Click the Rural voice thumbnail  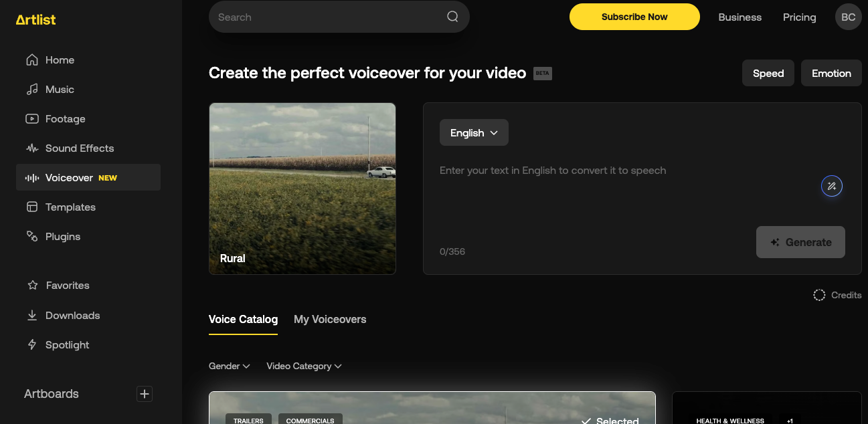[302, 189]
